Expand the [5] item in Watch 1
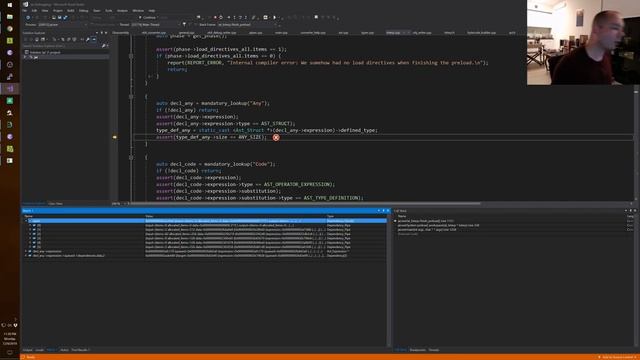 [x=30, y=247]
